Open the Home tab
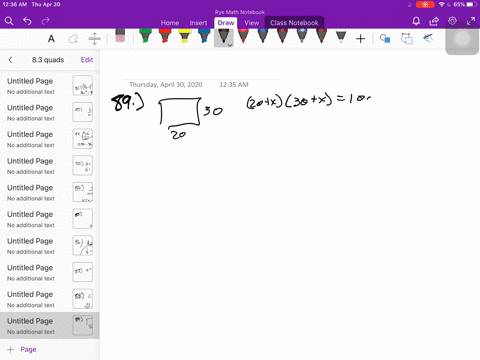The width and height of the screenshot is (480, 360). pyautogui.click(x=170, y=23)
